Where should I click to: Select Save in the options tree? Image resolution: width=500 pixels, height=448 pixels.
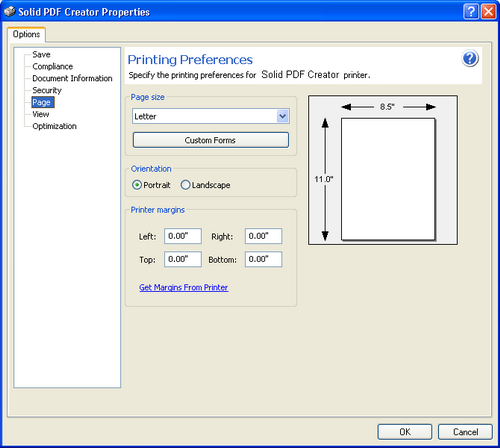click(41, 54)
